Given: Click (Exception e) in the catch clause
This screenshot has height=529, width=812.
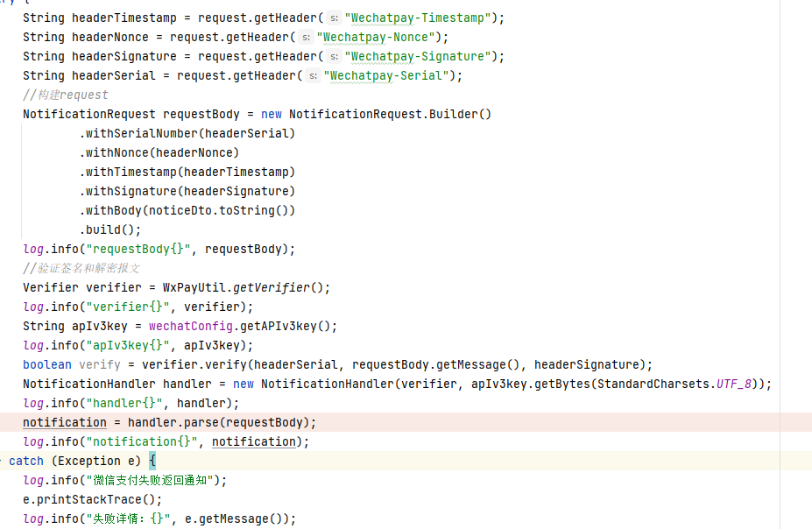Looking at the screenshot, I should pyautogui.click(x=95, y=461).
